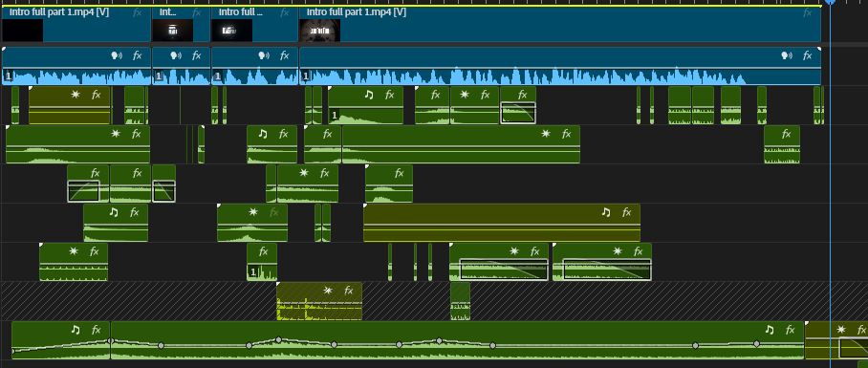This screenshot has height=368, width=868.
Task: Select the short 'Int...' clip title
Action: (x=167, y=11)
